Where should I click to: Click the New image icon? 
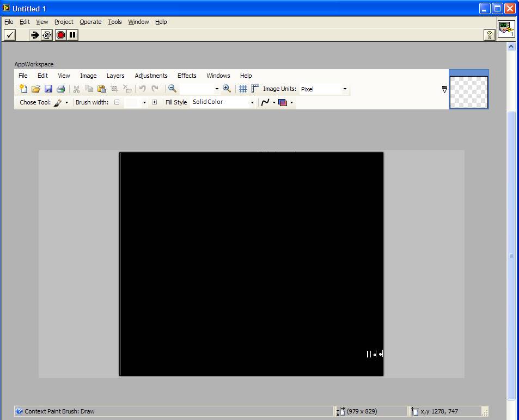tap(23, 89)
